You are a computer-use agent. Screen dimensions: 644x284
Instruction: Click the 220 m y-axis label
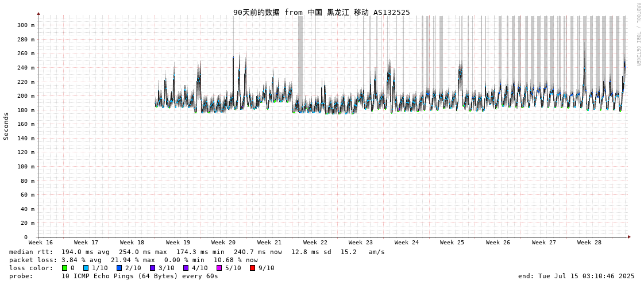point(26,82)
